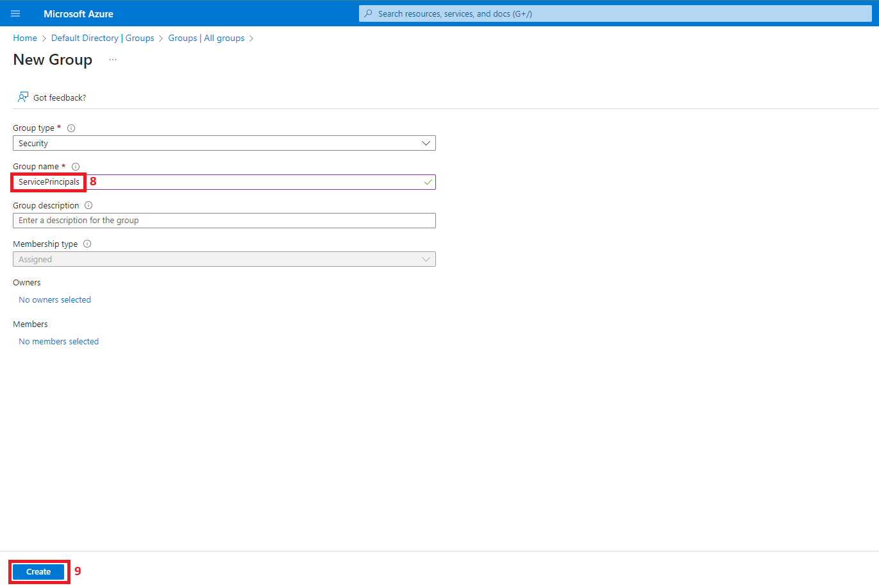Viewport: 879px width, 588px height.
Task: Click the Group description label
Action: coord(46,206)
